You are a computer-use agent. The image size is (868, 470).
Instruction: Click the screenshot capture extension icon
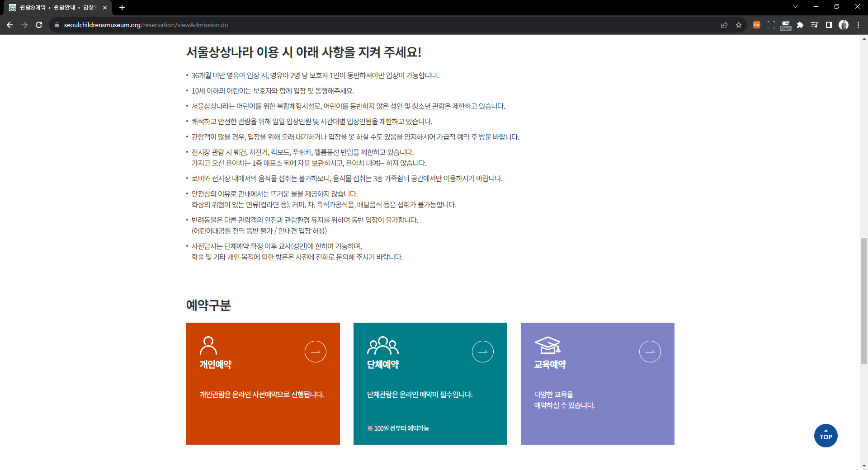[771, 25]
